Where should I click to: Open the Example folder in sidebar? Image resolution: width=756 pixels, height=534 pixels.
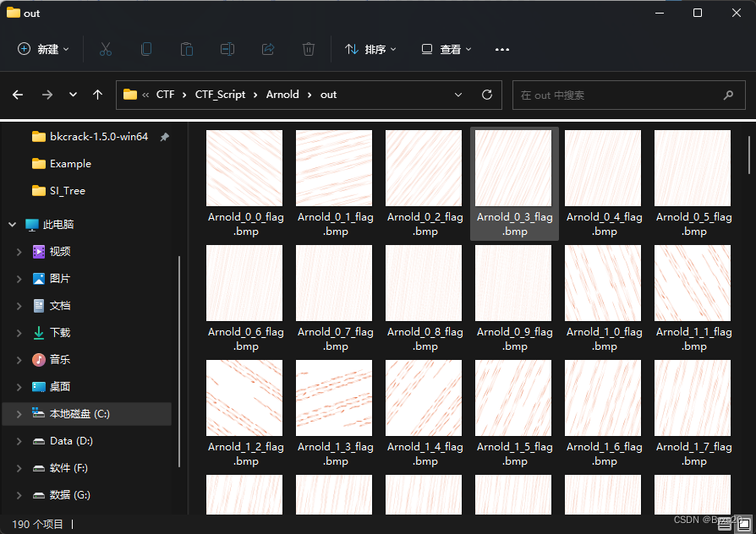[x=61, y=164]
